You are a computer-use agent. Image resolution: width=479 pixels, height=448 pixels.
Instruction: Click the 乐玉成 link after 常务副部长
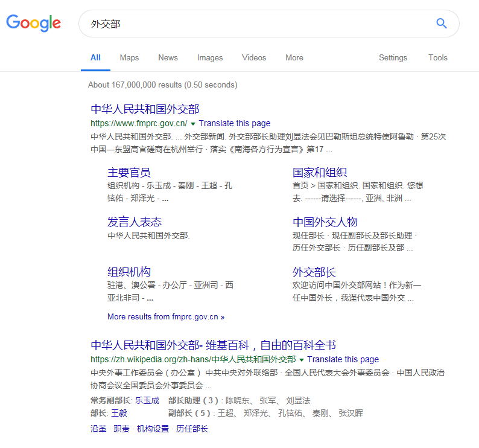147,400
